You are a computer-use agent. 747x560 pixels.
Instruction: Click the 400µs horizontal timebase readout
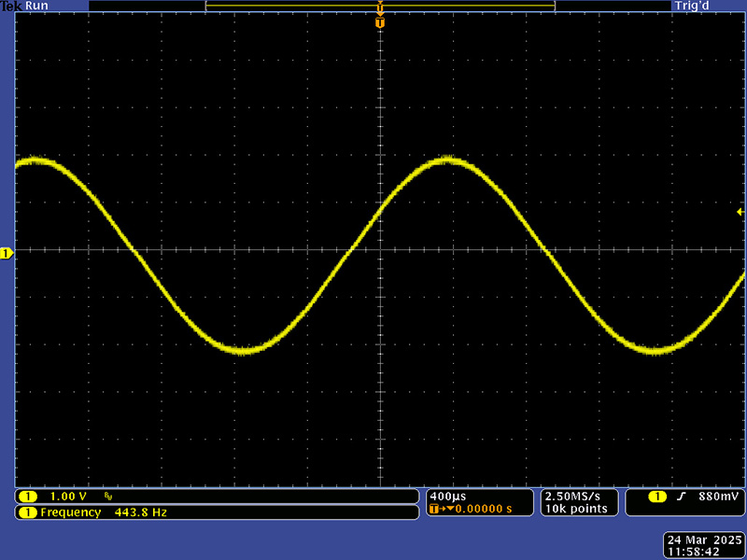tap(445, 496)
